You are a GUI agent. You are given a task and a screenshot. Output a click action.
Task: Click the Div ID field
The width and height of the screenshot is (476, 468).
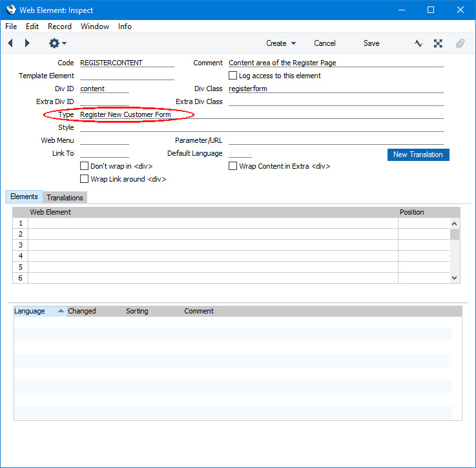pos(105,89)
